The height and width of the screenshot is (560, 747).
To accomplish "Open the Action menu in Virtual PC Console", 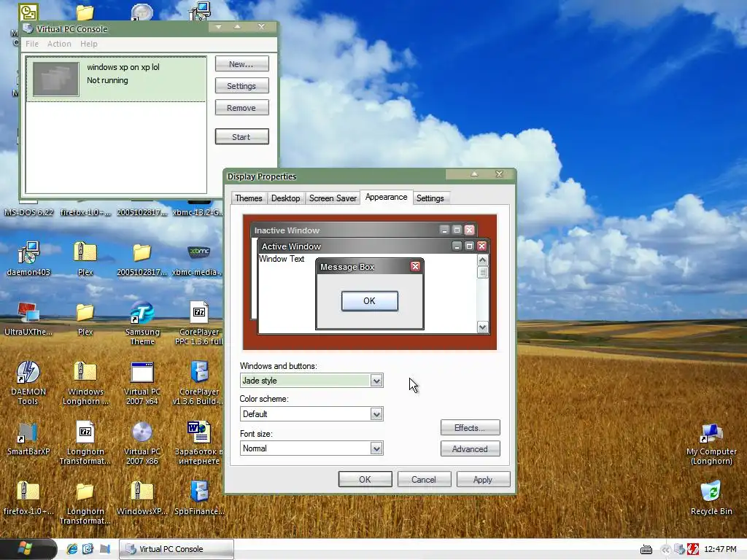I will click(59, 44).
